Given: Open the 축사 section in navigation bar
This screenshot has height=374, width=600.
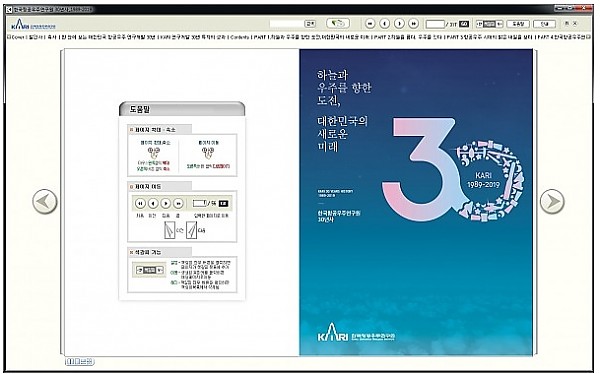Looking at the screenshot, I should (52, 37).
